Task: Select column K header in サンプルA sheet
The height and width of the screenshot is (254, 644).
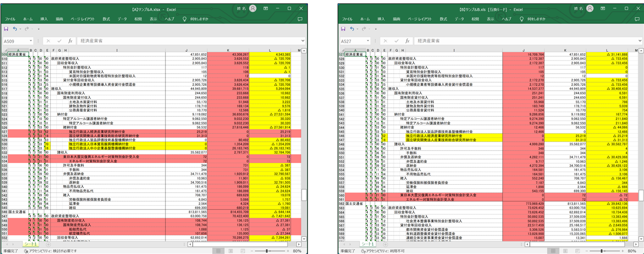Action: (228, 50)
